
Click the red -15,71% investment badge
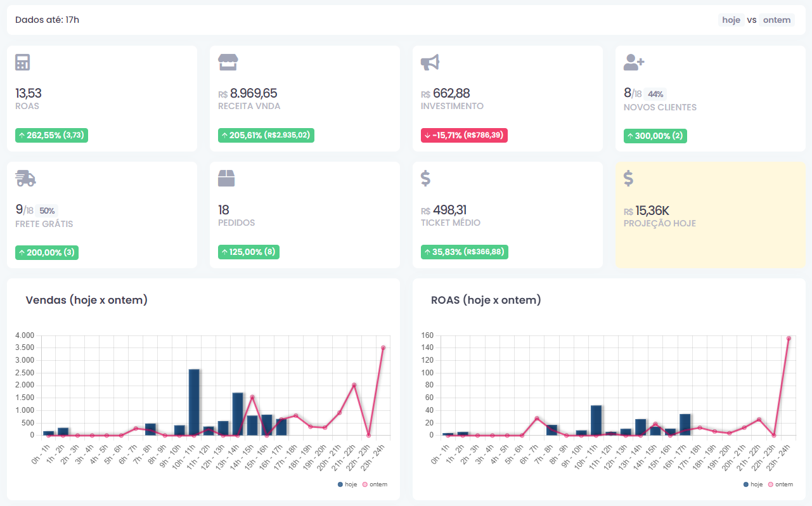click(464, 135)
